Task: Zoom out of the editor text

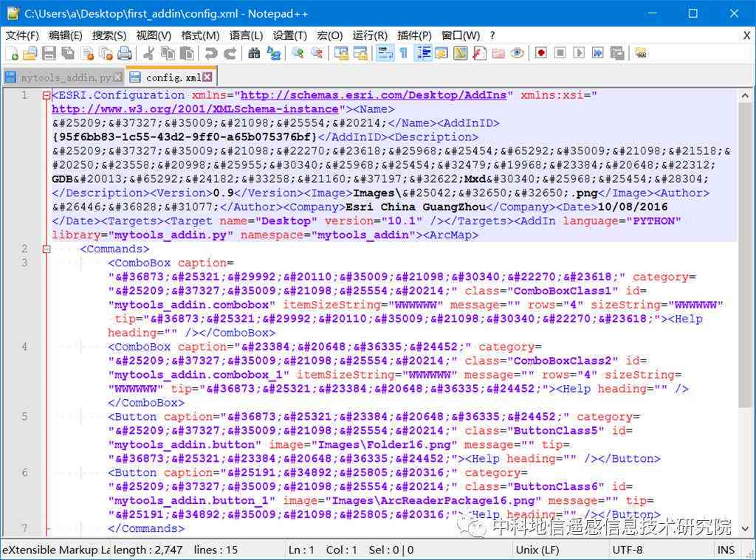Action: coord(317,53)
